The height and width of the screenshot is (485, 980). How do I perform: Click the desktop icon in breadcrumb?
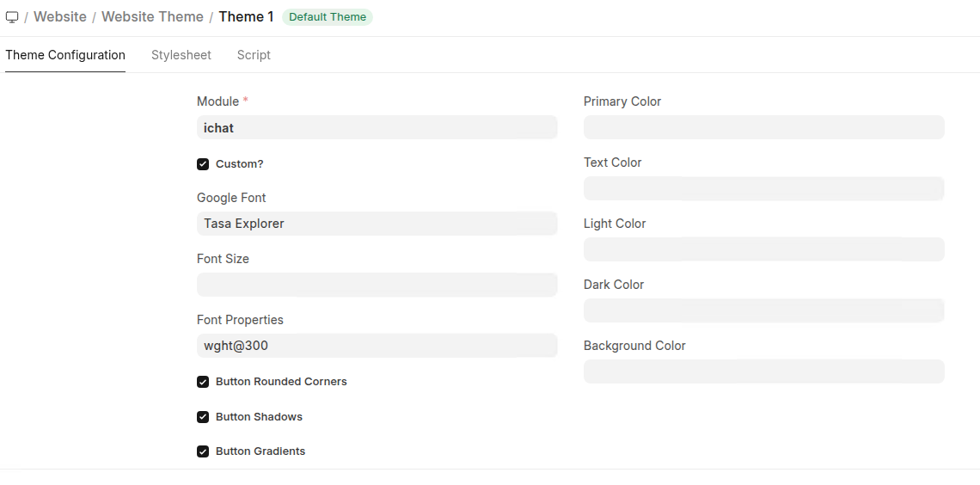tap(12, 17)
